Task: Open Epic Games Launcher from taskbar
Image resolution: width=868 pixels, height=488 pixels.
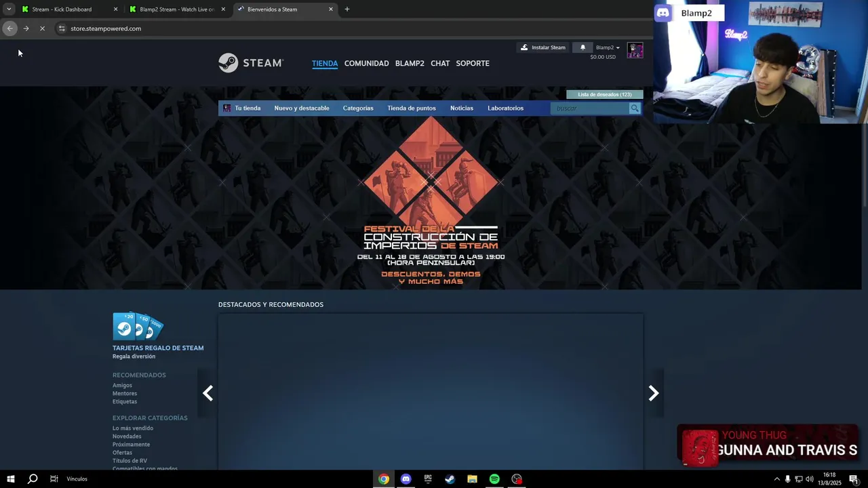Action: click(x=428, y=479)
